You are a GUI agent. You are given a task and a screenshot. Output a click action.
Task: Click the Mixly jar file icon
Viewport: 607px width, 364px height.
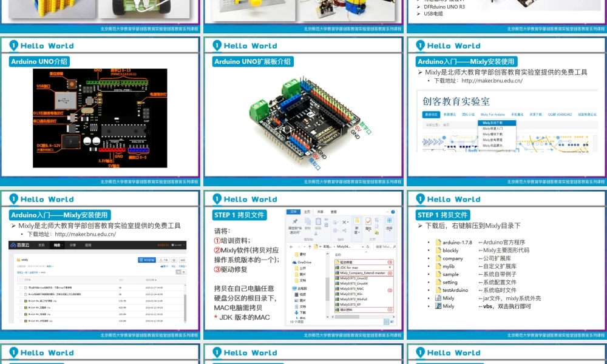point(438,298)
